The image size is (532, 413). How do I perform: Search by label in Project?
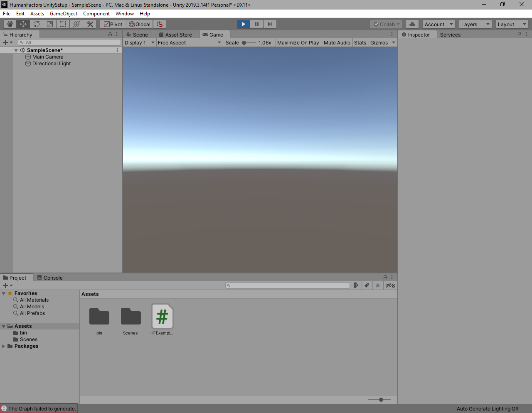(x=367, y=285)
